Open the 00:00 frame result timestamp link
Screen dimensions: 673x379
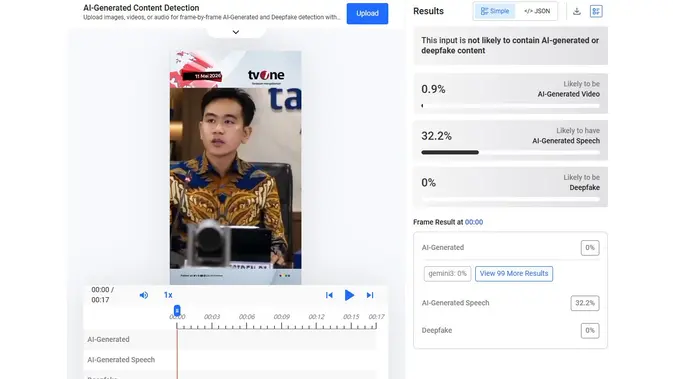click(474, 222)
